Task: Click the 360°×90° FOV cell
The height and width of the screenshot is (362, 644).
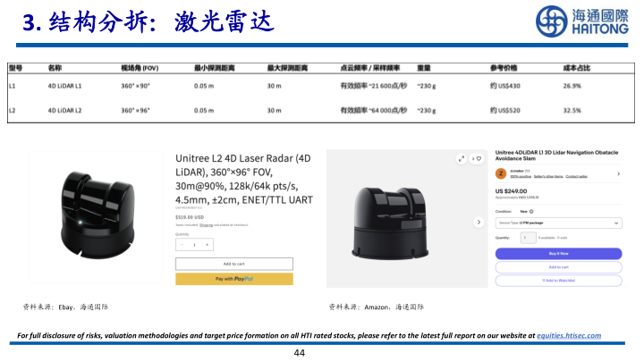Action: (x=136, y=86)
